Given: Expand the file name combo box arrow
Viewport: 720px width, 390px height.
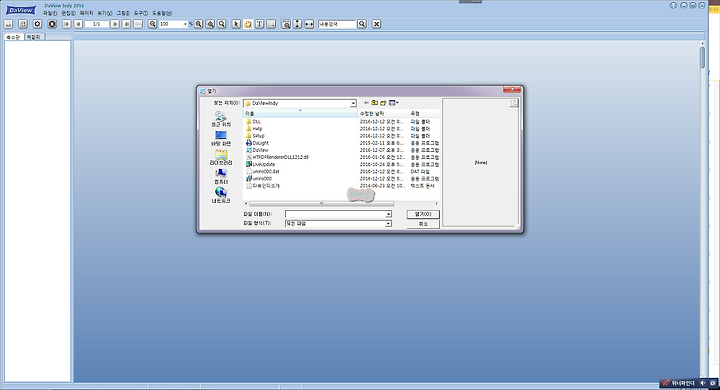Looking at the screenshot, I should coord(388,214).
